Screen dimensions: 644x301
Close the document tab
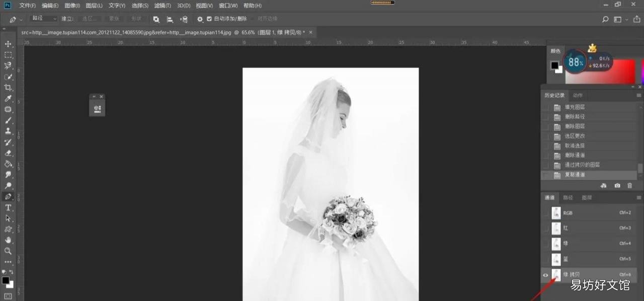pyautogui.click(x=311, y=32)
